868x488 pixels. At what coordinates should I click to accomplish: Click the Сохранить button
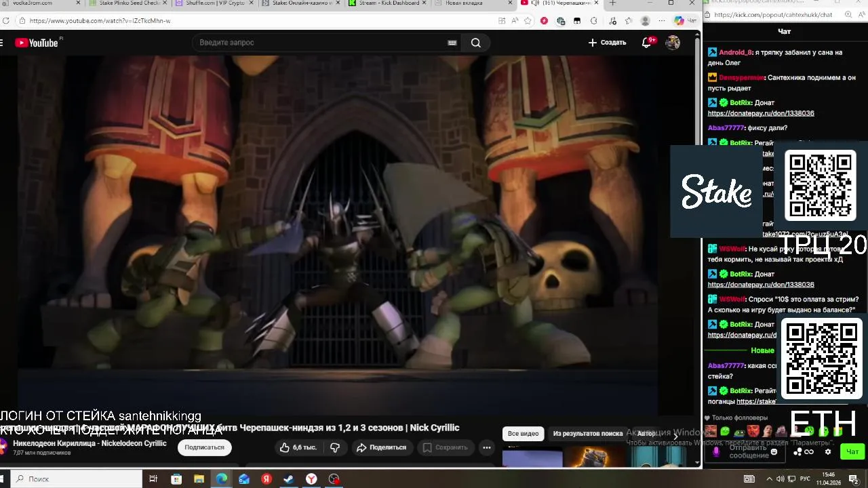(x=446, y=447)
